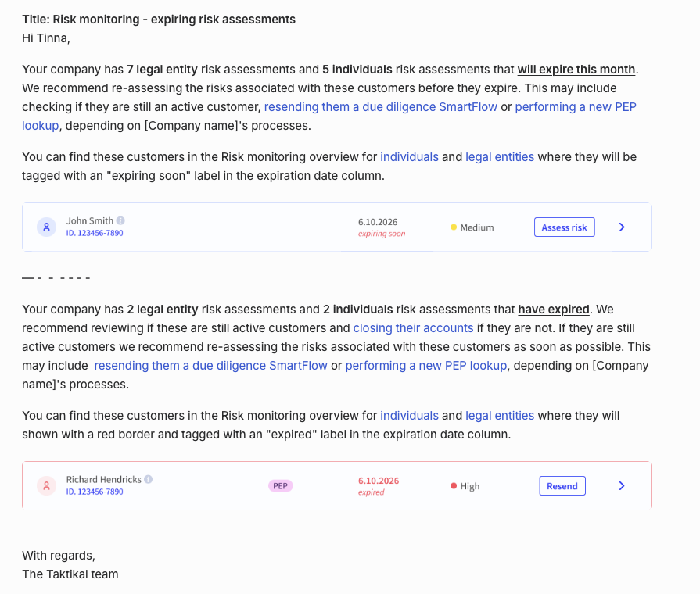Click the yellow Medium risk dot
This screenshot has height=594, width=700.
coord(454,227)
